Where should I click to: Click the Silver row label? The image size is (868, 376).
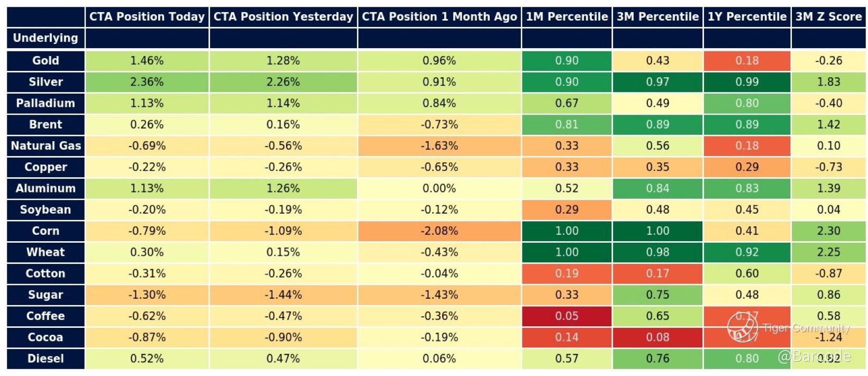(45, 82)
